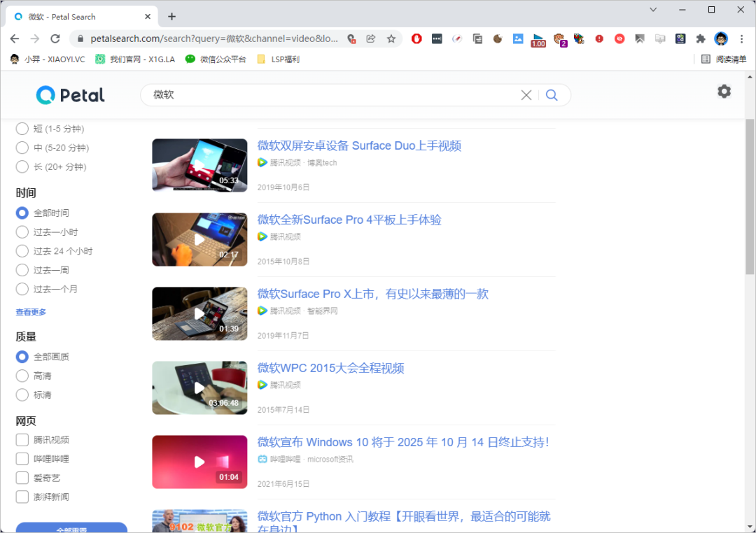This screenshot has width=756, height=533.
Task: Click the 博奥tech source label
Action: (322, 162)
